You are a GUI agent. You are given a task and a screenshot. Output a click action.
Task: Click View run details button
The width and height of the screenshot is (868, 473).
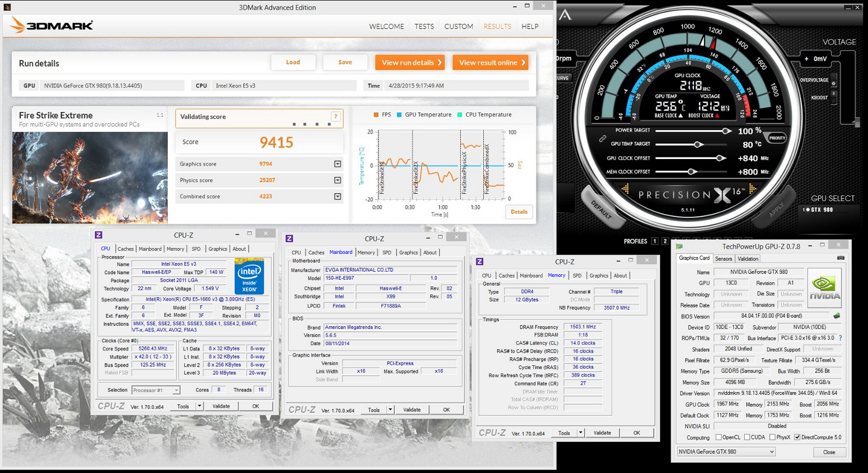point(410,62)
